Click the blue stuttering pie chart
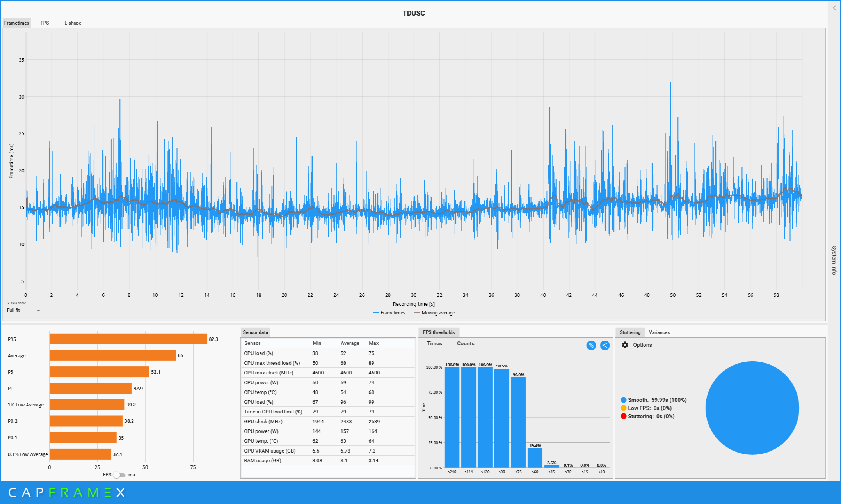The image size is (841, 504). 752,408
